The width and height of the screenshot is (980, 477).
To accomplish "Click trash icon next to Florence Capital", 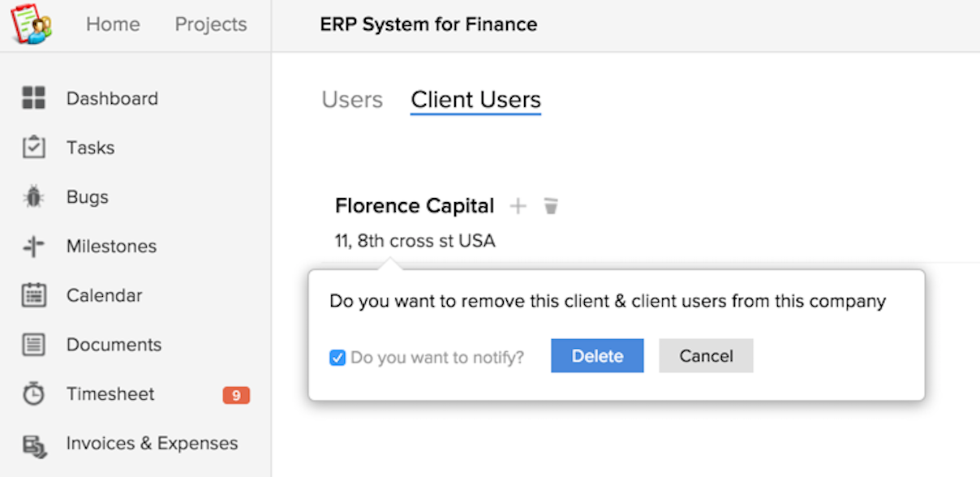I will click(x=551, y=206).
